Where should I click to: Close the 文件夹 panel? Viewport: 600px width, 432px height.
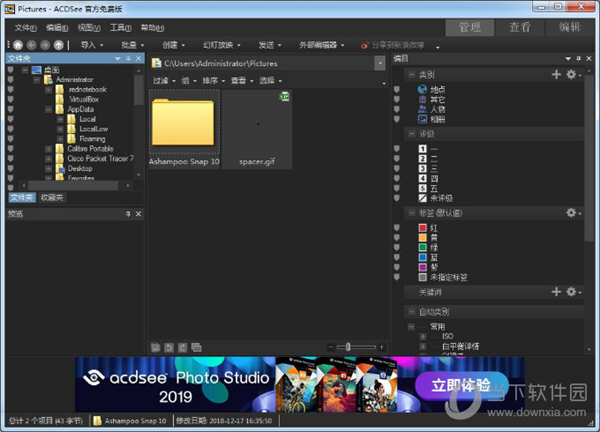pyautogui.click(x=138, y=58)
